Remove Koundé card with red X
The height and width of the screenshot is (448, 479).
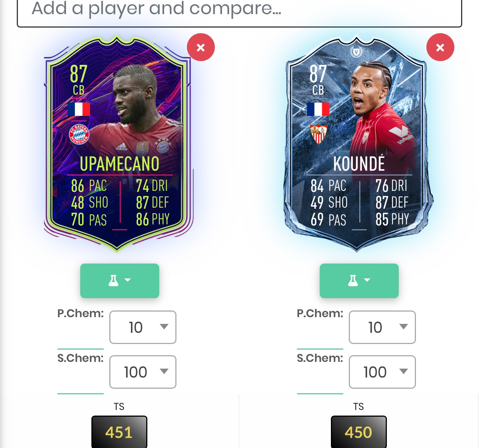440,47
